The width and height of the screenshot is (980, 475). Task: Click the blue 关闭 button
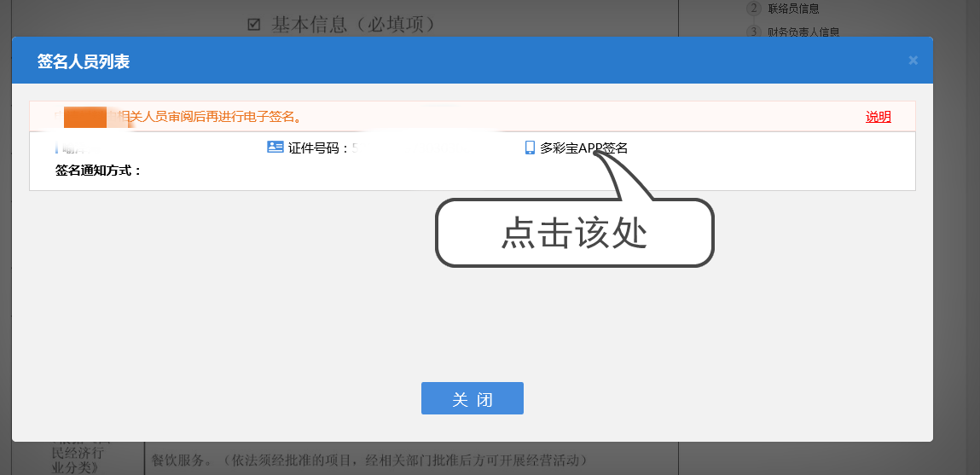(x=473, y=398)
